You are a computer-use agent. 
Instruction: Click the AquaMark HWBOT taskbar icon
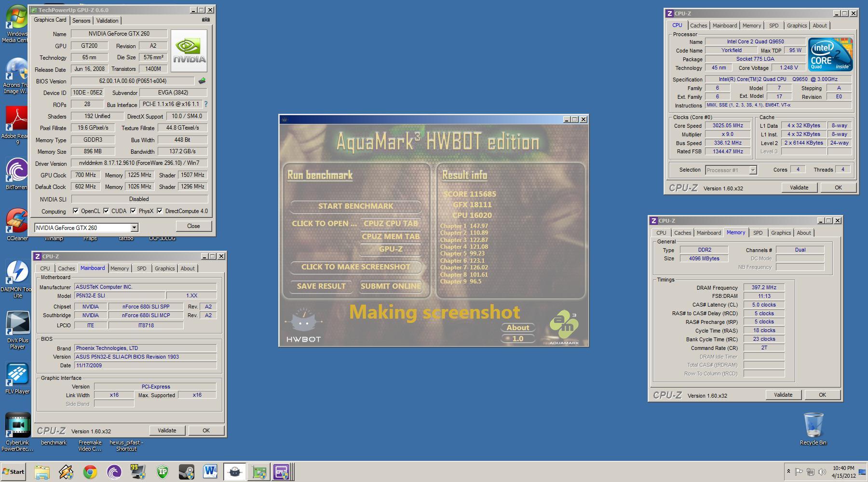(235, 472)
